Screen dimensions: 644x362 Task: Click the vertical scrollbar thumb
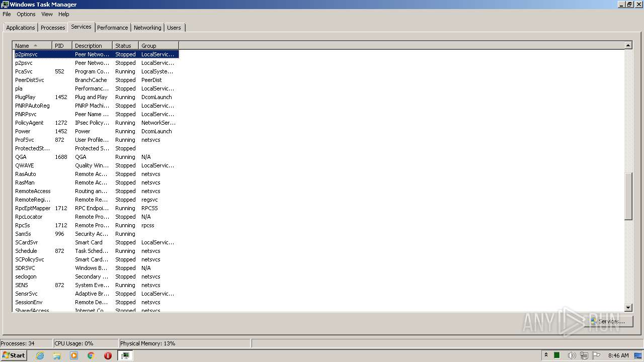pyautogui.click(x=628, y=196)
